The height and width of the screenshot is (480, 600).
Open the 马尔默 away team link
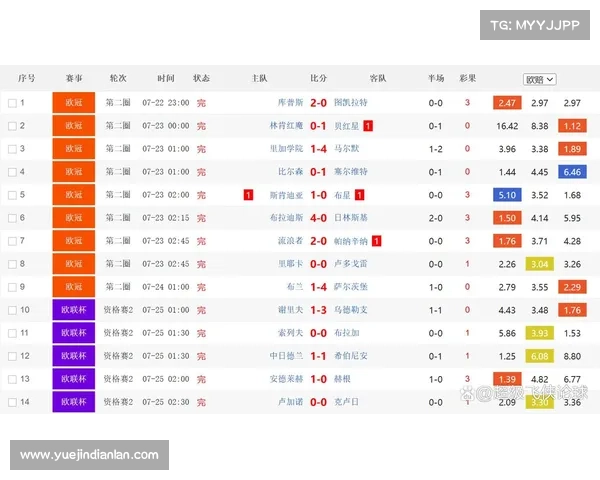346,149
